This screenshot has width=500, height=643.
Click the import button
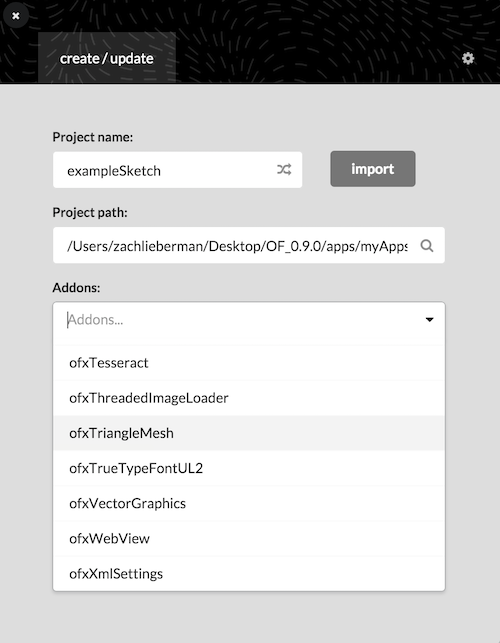pos(373,169)
